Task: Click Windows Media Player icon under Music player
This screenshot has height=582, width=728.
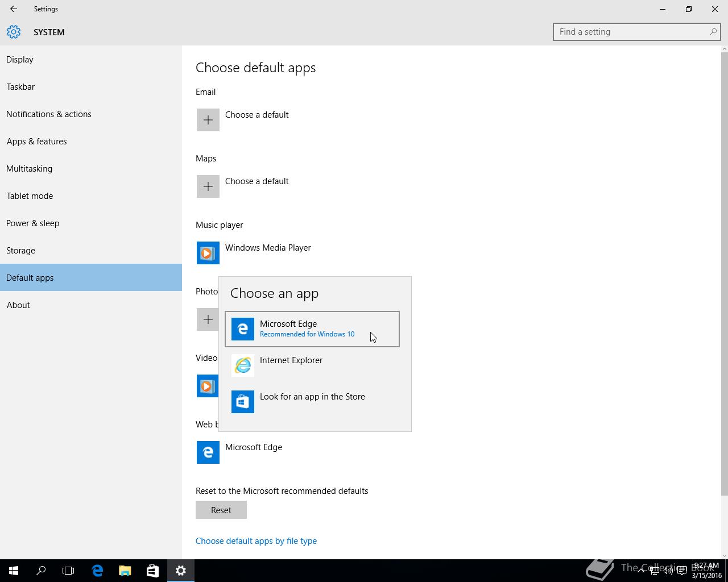Action: [208, 253]
